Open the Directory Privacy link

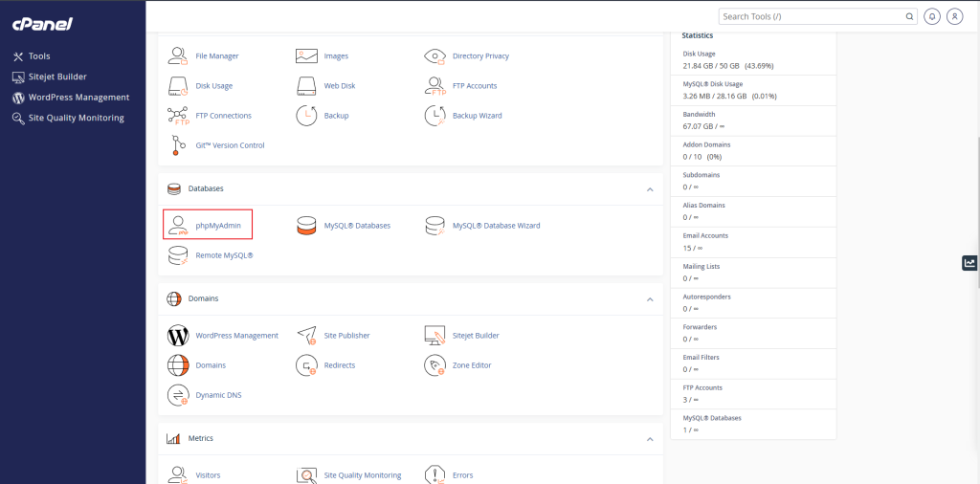point(480,55)
